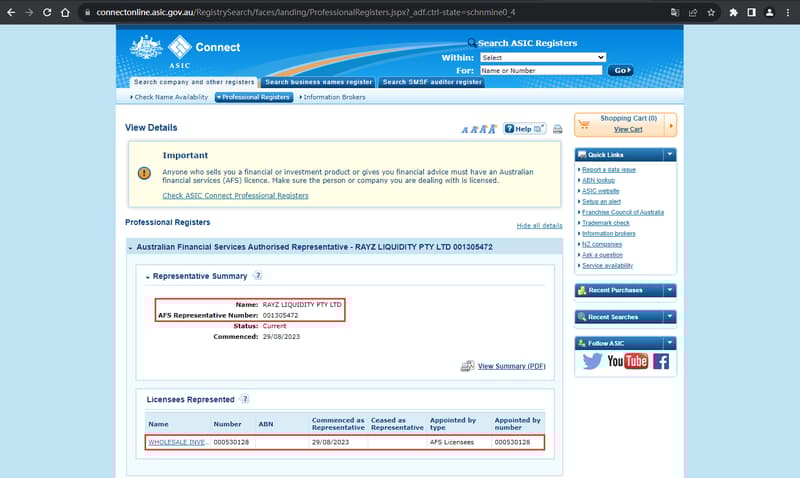Open NZ companies quick link
The image size is (800, 478).
coord(602,244)
